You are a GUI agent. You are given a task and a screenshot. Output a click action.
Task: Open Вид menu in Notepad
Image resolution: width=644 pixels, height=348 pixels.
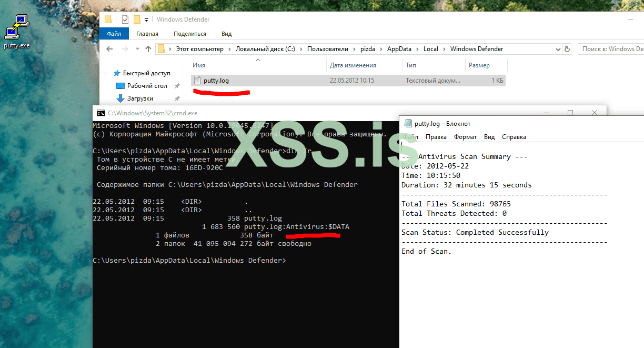[489, 137]
